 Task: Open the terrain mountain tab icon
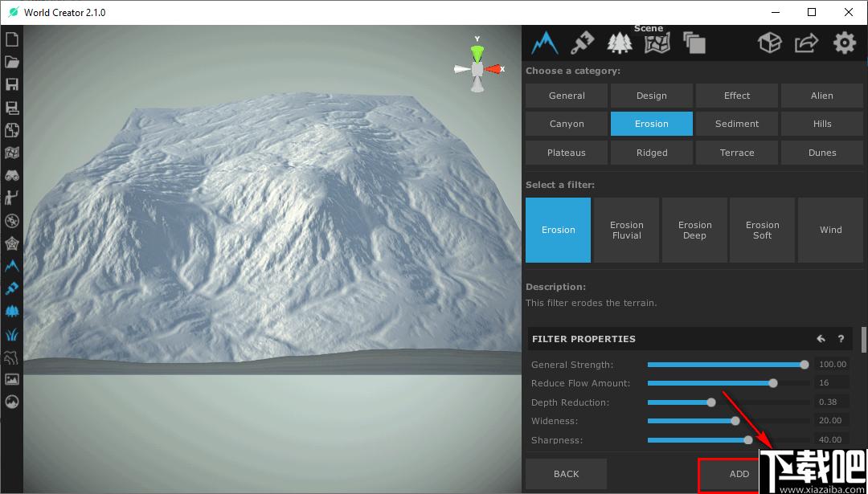pos(544,43)
